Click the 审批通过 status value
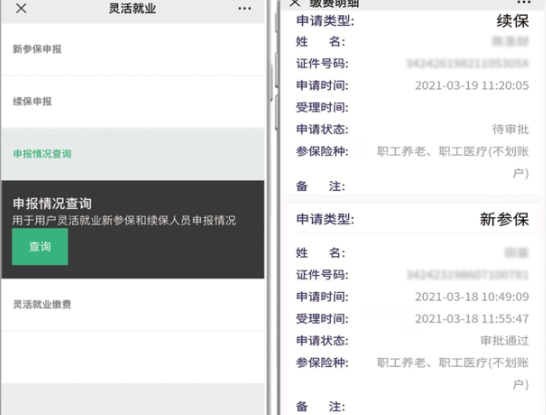 click(505, 340)
